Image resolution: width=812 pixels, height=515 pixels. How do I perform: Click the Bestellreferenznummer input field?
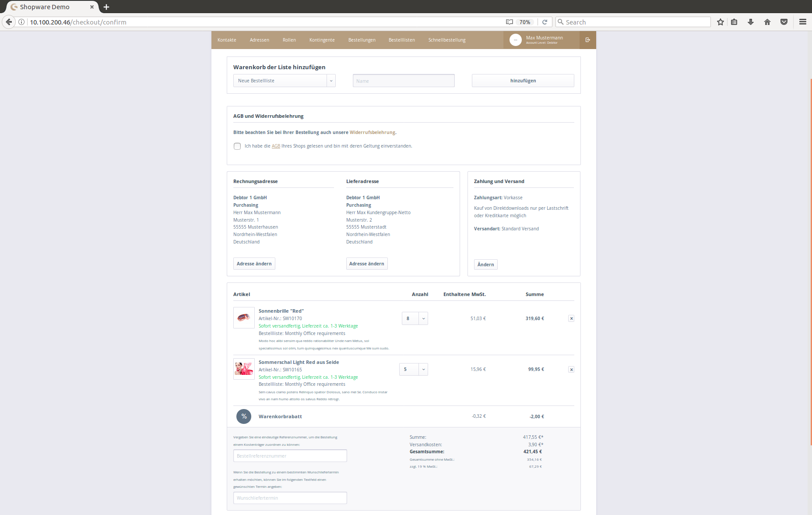coord(290,456)
